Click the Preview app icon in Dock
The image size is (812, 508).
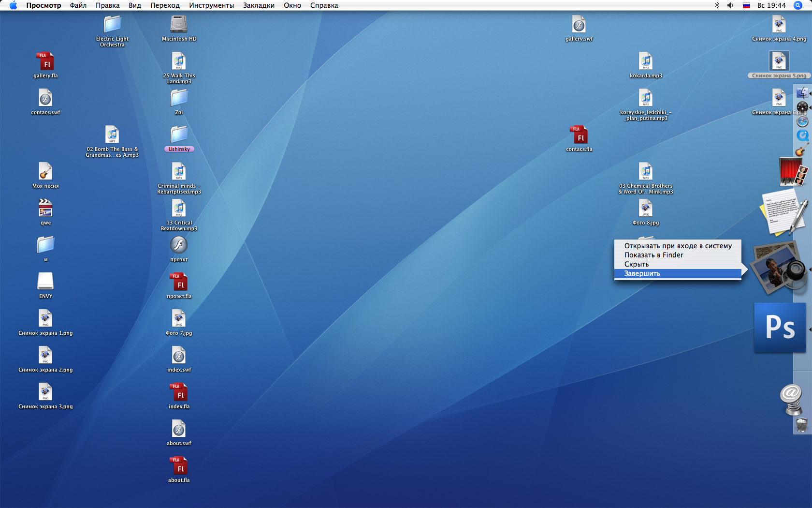point(779,269)
